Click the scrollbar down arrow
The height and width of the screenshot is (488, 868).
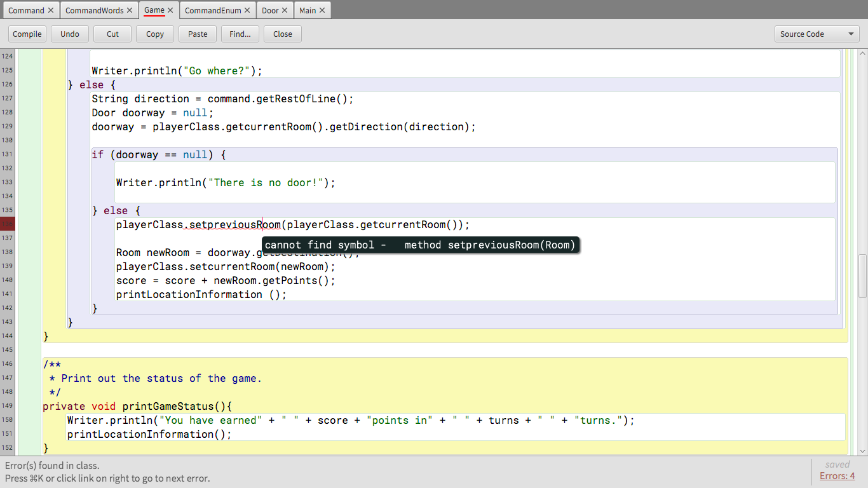click(862, 451)
